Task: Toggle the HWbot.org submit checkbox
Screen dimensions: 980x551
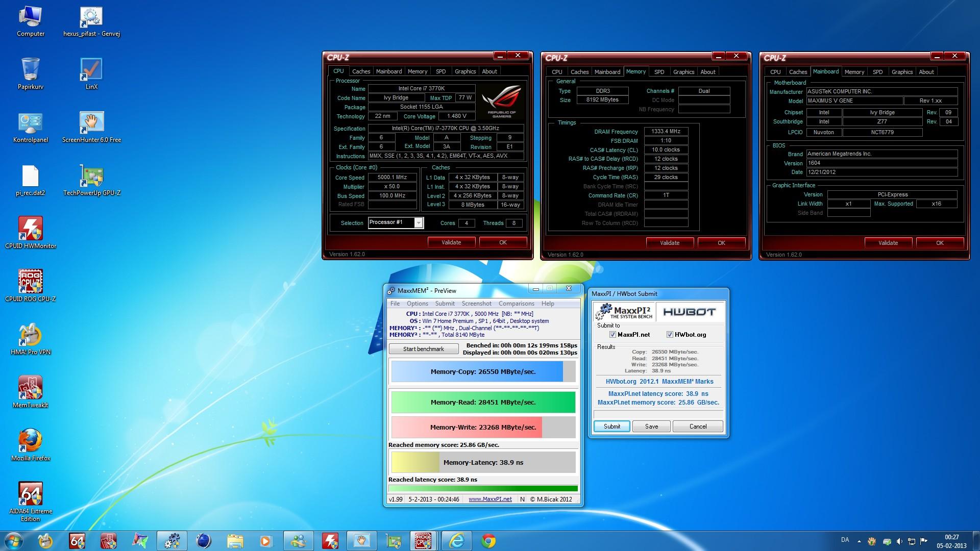Action: (x=670, y=335)
